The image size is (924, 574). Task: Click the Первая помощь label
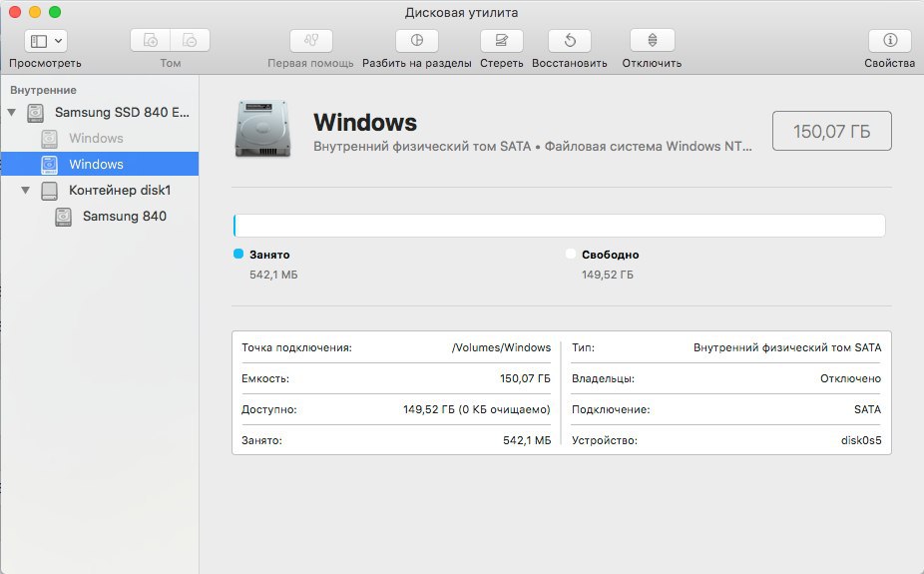310,63
